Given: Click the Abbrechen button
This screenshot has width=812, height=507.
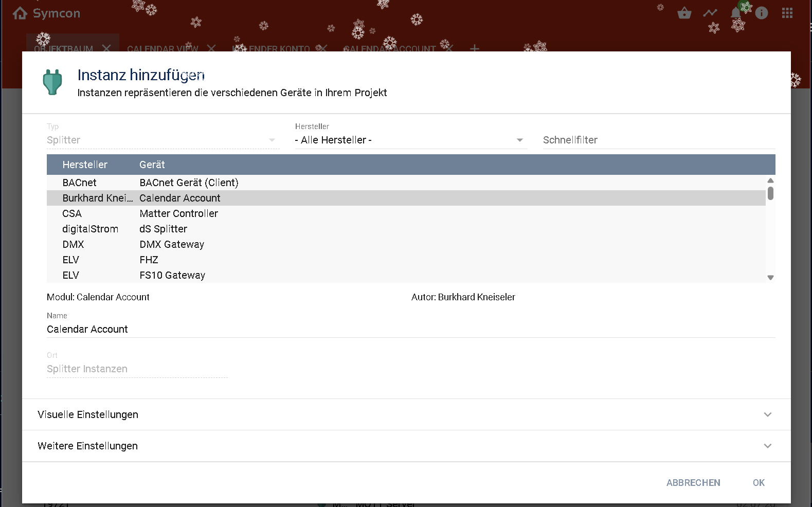Looking at the screenshot, I should point(693,482).
